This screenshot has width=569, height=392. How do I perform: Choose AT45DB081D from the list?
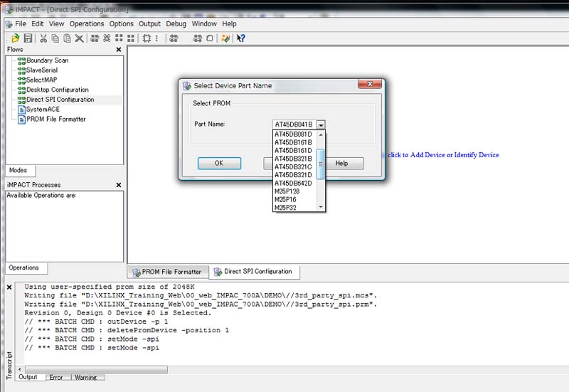(293, 134)
